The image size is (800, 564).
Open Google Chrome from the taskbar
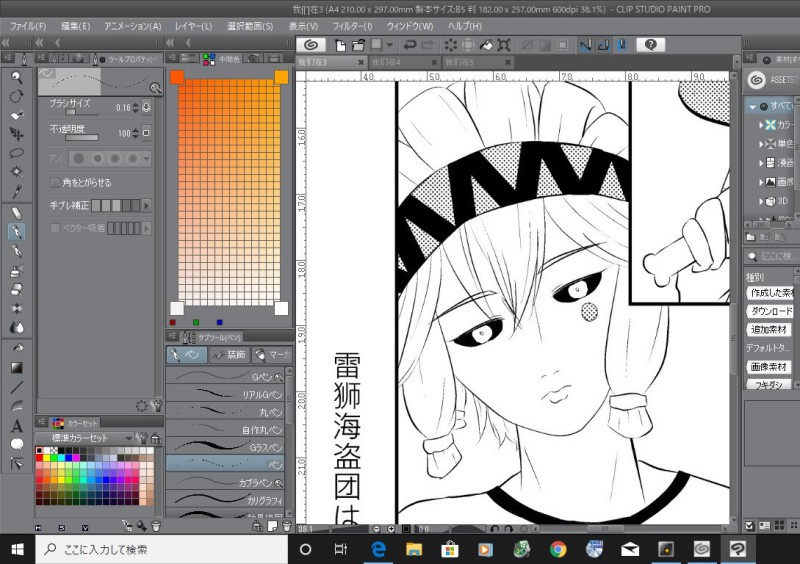click(x=558, y=549)
